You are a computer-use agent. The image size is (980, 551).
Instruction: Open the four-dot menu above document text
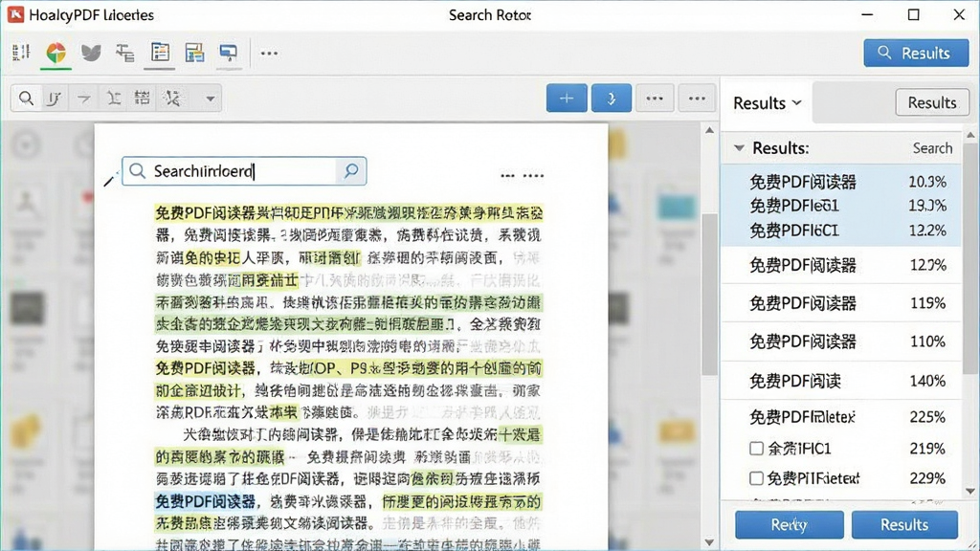coord(533,176)
